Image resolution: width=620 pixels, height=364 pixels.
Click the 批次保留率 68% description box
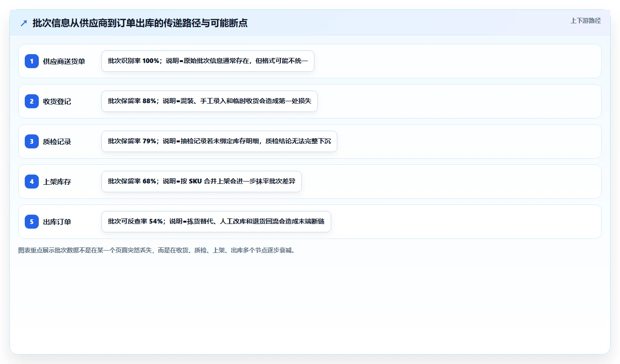201,182
